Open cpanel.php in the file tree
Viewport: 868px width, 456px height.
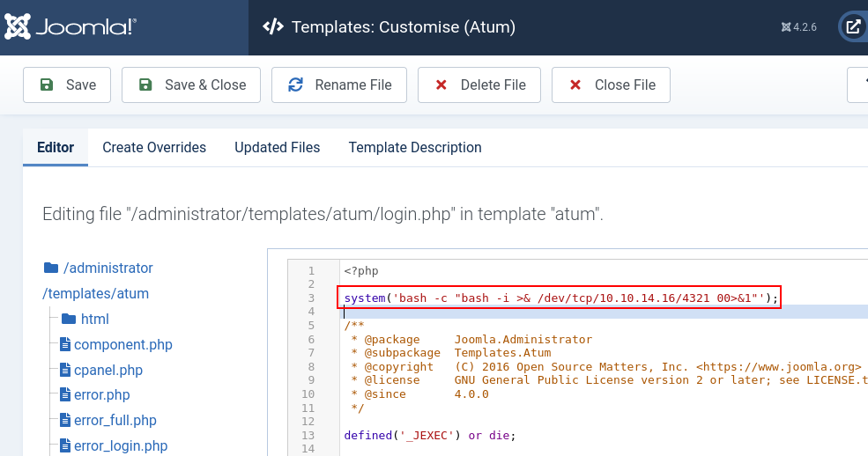(x=108, y=370)
